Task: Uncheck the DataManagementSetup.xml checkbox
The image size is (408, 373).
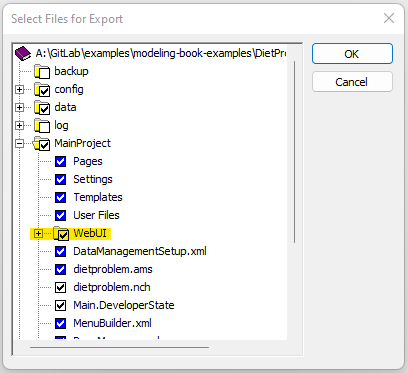Action: (60, 251)
